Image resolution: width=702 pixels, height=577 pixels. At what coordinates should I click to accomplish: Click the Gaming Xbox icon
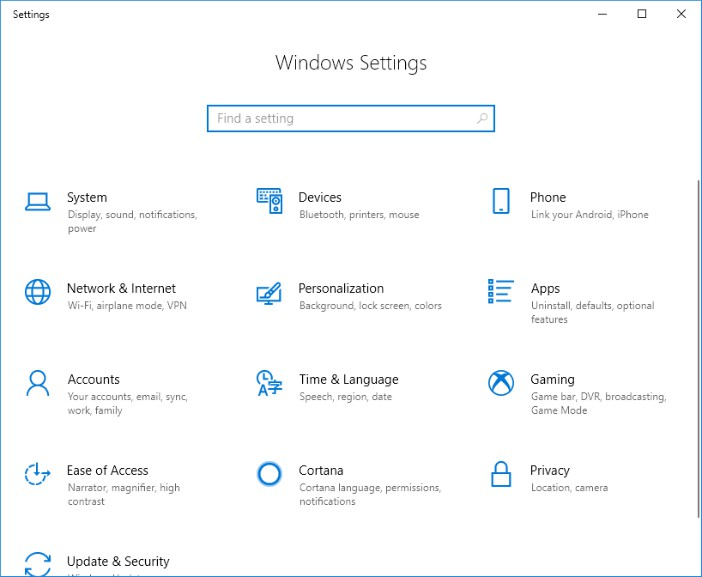[501, 383]
